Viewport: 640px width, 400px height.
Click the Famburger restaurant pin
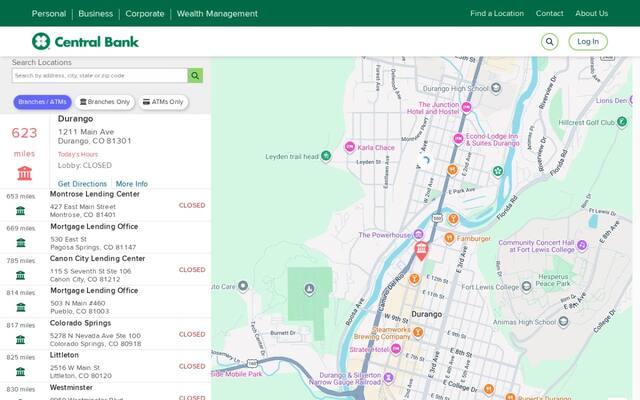[x=449, y=238]
